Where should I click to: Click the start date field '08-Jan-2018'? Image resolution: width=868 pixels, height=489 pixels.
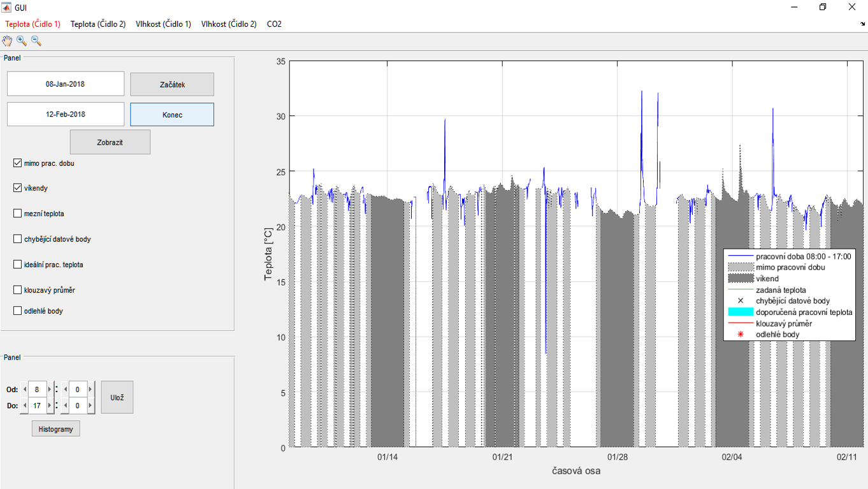tap(66, 84)
